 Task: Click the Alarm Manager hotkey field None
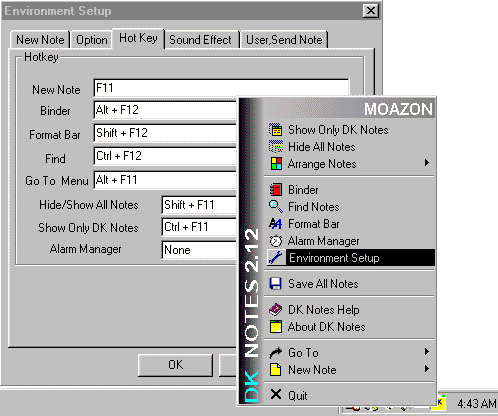(x=199, y=250)
